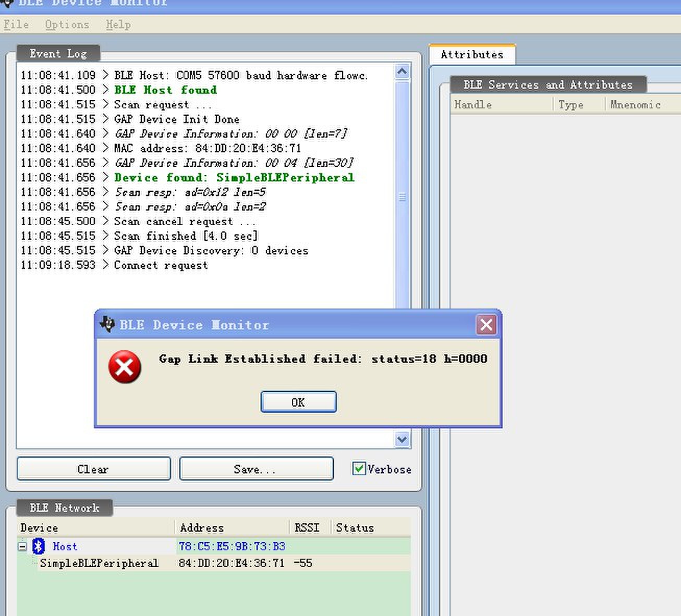681x616 pixels.
Task: Click the event log scroll up arrow
Action: click(x=402, y=71)
